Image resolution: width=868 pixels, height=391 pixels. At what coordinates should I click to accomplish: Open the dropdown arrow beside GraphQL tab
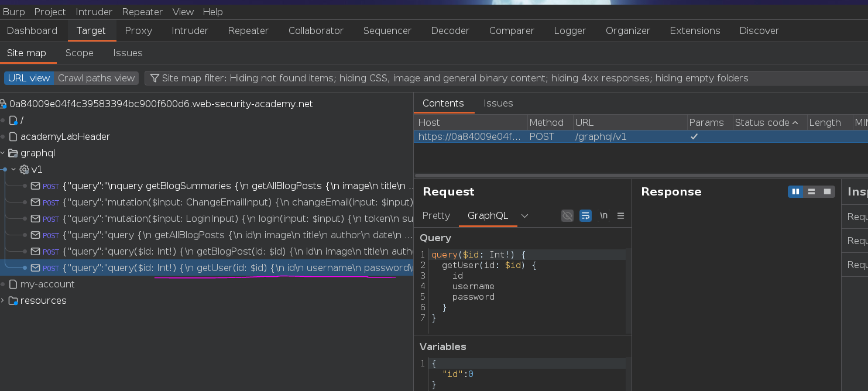click(x=524, y=215)
